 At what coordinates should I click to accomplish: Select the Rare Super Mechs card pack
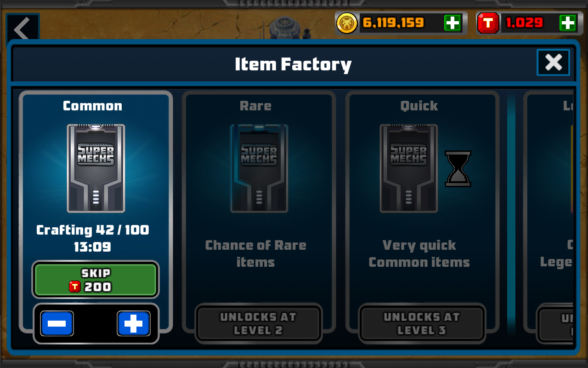click(259, 168)
